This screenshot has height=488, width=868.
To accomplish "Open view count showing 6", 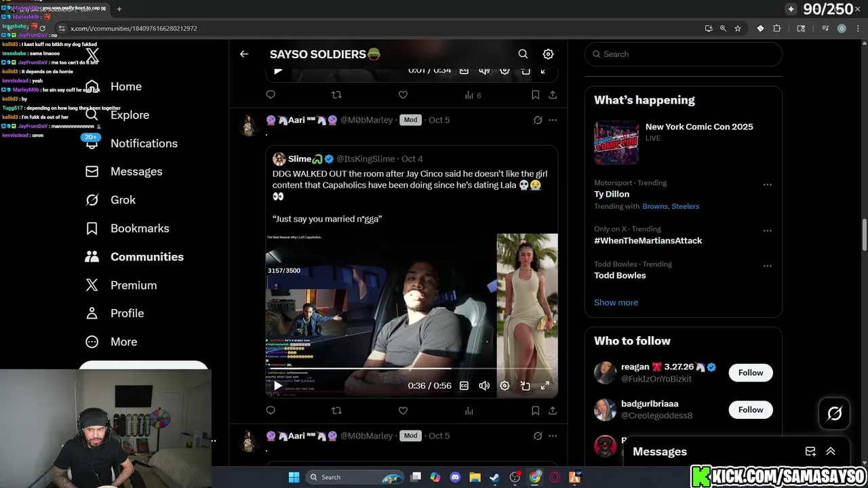I will click(x=473, y=96).
